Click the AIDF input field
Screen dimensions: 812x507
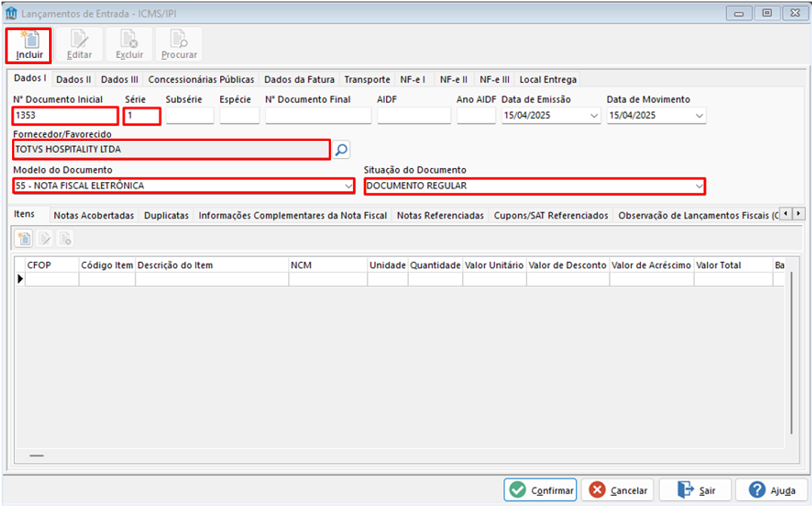point(414,116)
